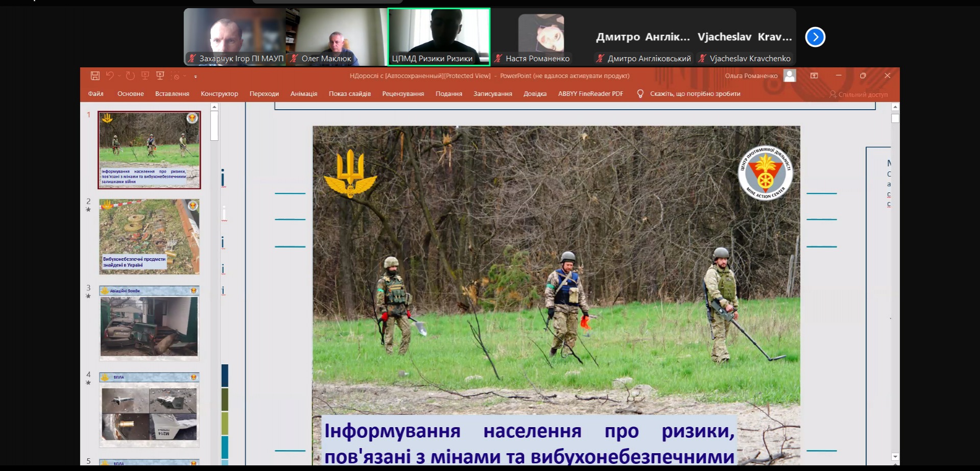Click the ABBYY FineReader PDF tab
Image resolution: width=980 pixels, height=471 pixels.
(590, 93)
